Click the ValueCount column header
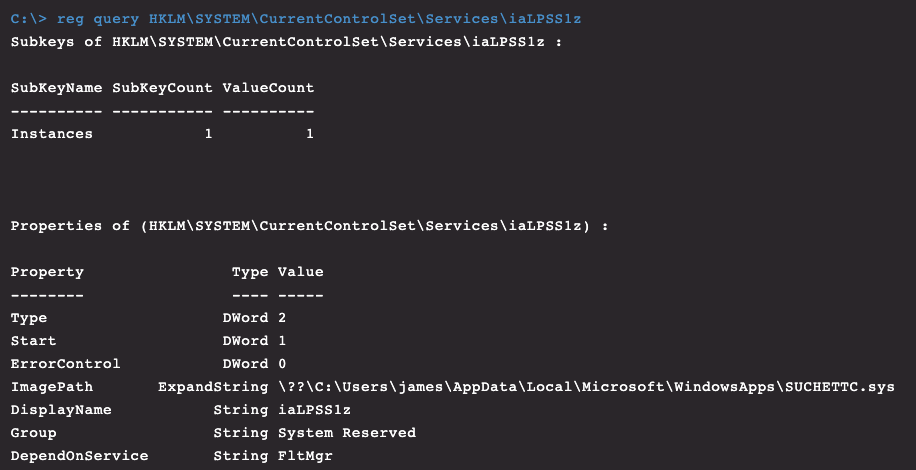 [268, 88]
